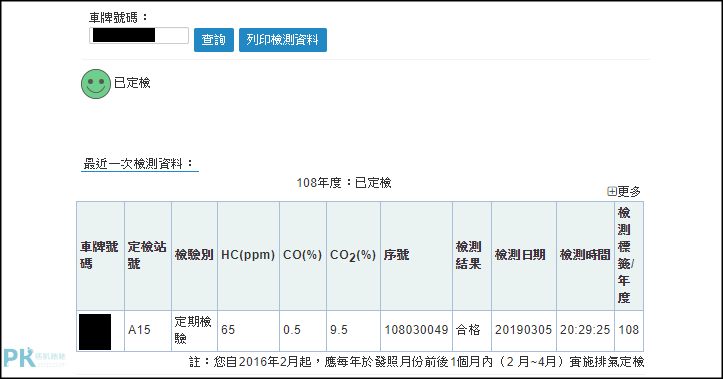Click the 序號 column header
Viewport: 723px width, 379px height.
(x=416, y=256)
